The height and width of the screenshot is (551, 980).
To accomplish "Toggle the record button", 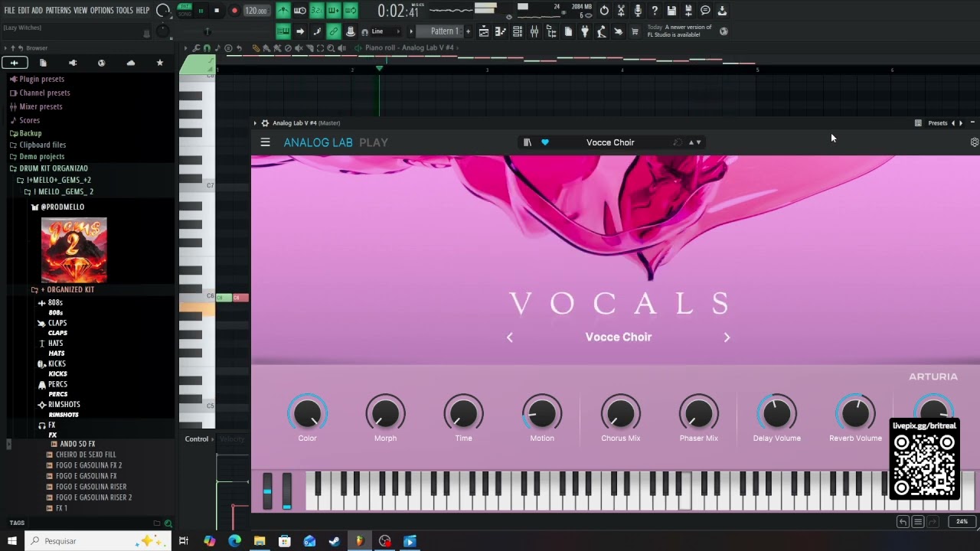I will pyautogui.click(x=234, y=11).
